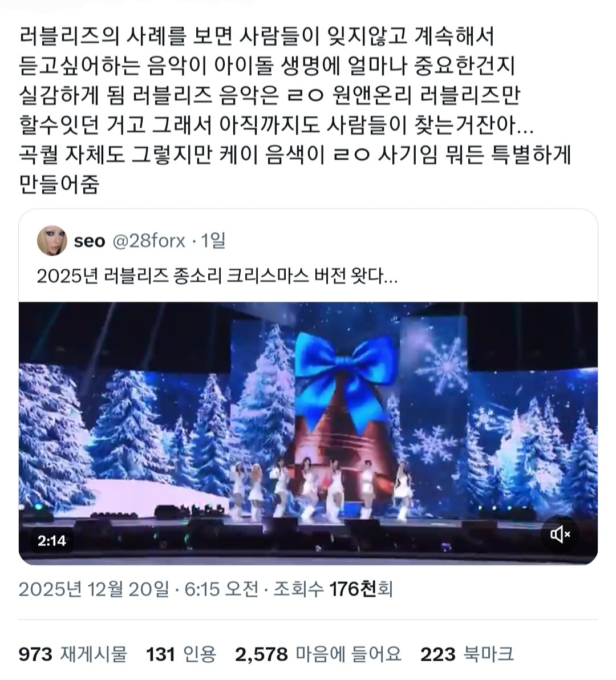Image resolution: width=616 pixels, height=680 pixels.
Task: Click the 조회수 176천회 view count
Action: click(x=333, y=589)
